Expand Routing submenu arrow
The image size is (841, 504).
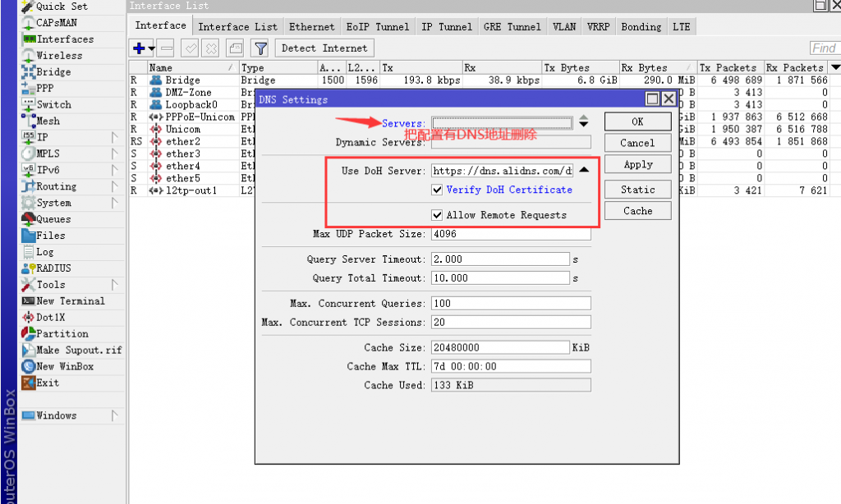tap(114, 186)
